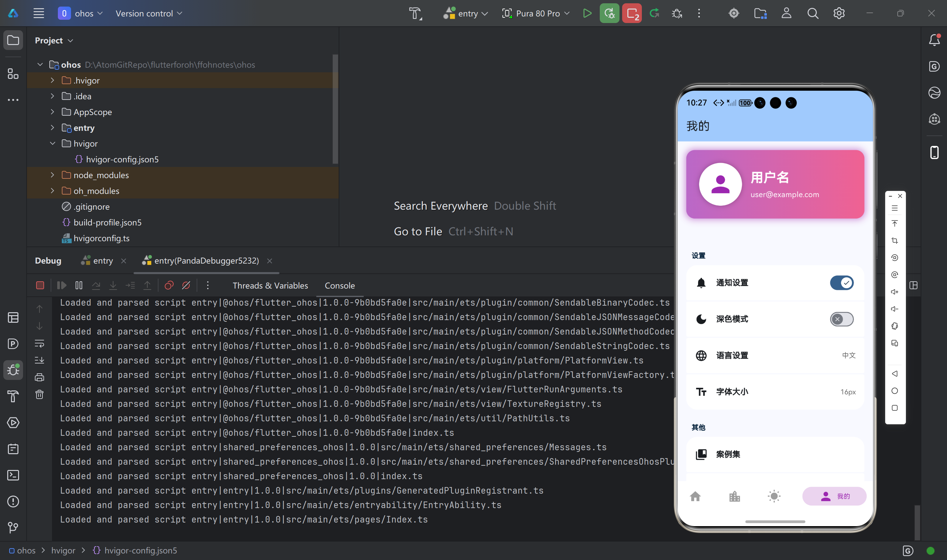Click the green Run entry button
The height and width of the screenshot is (560, 947).
(x=587, y=13)
